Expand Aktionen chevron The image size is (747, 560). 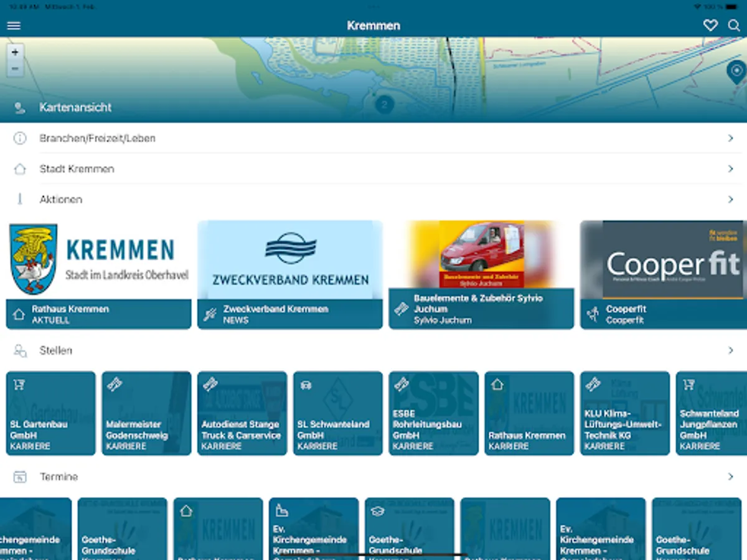[x=731, y=199]
